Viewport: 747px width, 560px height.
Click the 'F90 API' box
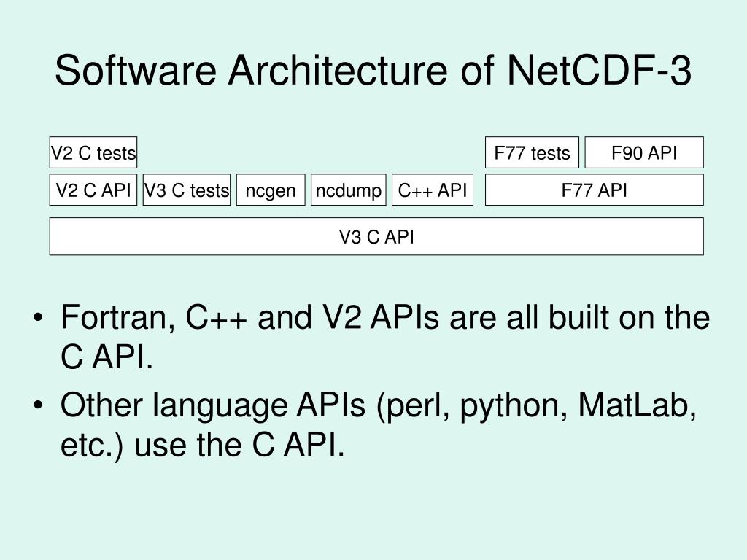[644, 152]
